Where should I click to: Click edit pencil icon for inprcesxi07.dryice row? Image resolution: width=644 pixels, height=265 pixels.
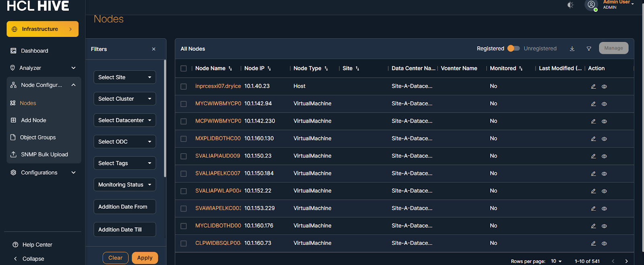[593, 86]
